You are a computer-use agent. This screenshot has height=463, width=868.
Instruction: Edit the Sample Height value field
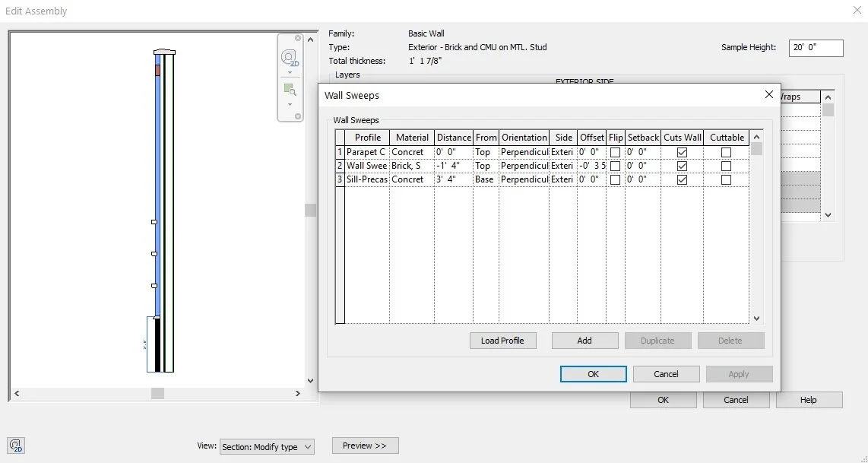(x=815, y=48)
